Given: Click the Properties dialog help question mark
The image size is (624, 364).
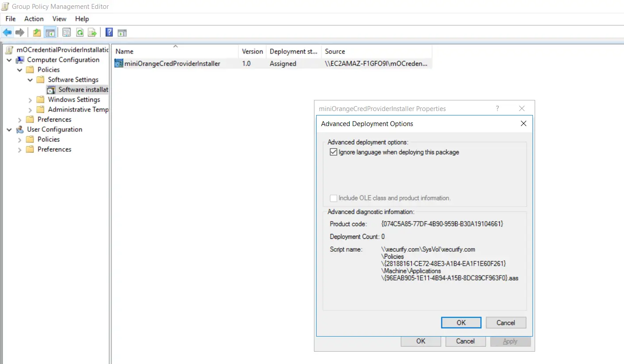Looking at the screenshot, I should 498,108.
